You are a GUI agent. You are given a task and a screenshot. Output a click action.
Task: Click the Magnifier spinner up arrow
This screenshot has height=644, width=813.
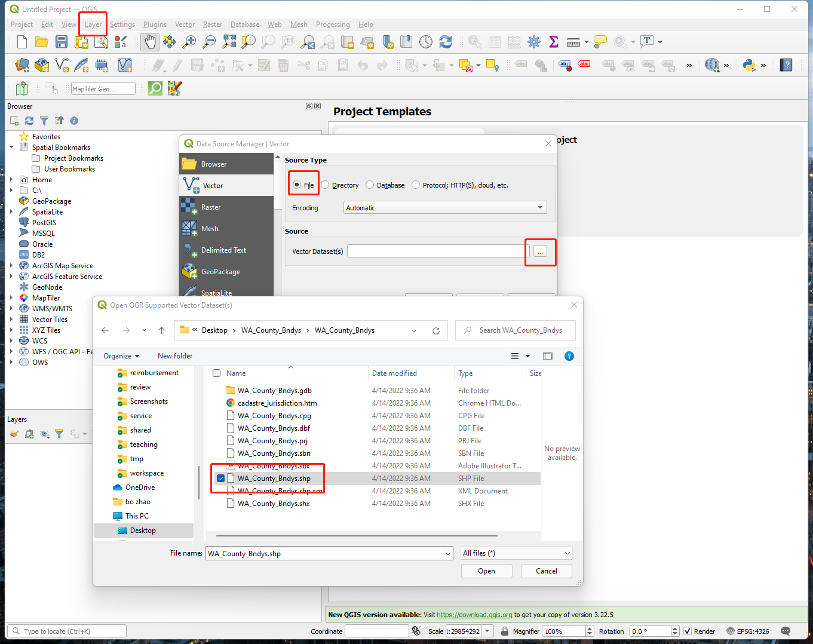[x=590, y=628]
